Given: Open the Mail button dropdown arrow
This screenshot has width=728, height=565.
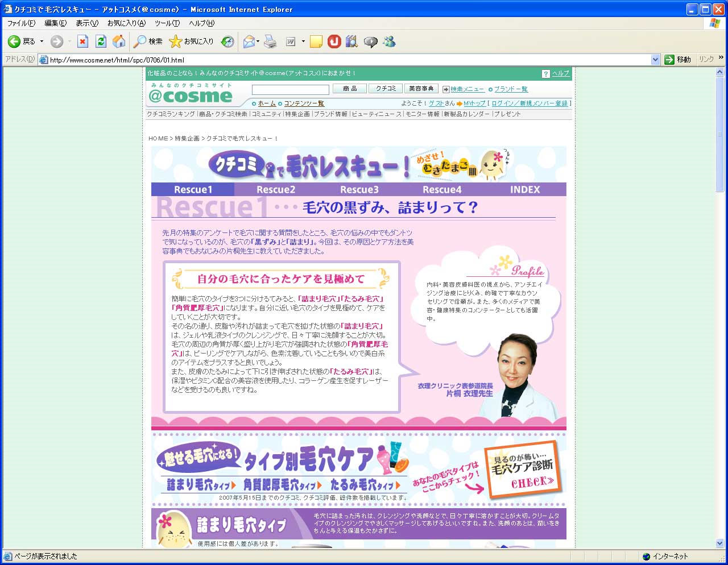Looking at the screenshot, I should tap(258, 41).
